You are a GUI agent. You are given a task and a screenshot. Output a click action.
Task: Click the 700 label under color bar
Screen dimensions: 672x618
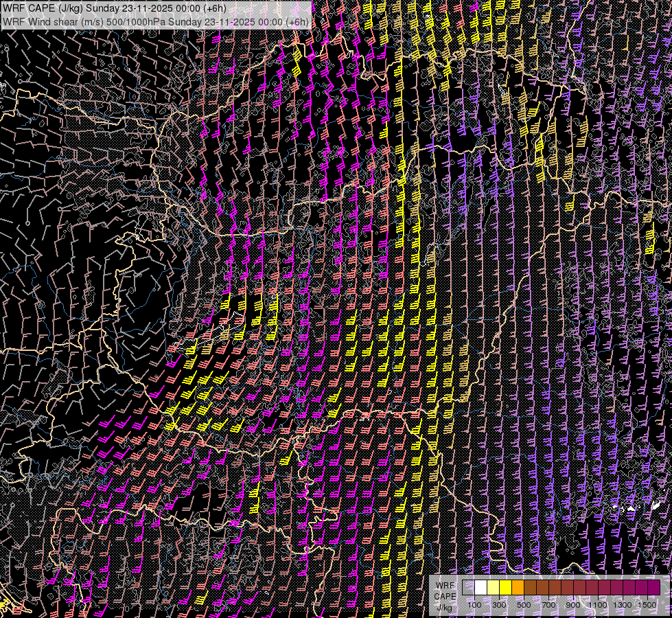(548, 605)
